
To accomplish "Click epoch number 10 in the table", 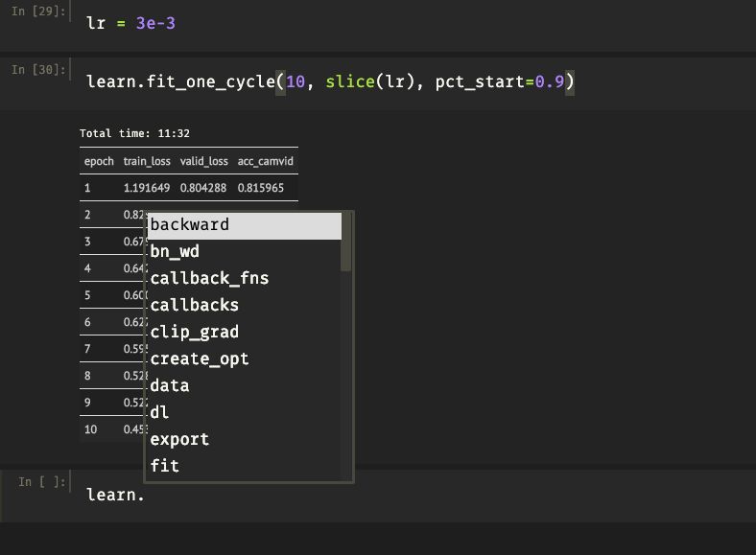I will coord(90,429).
